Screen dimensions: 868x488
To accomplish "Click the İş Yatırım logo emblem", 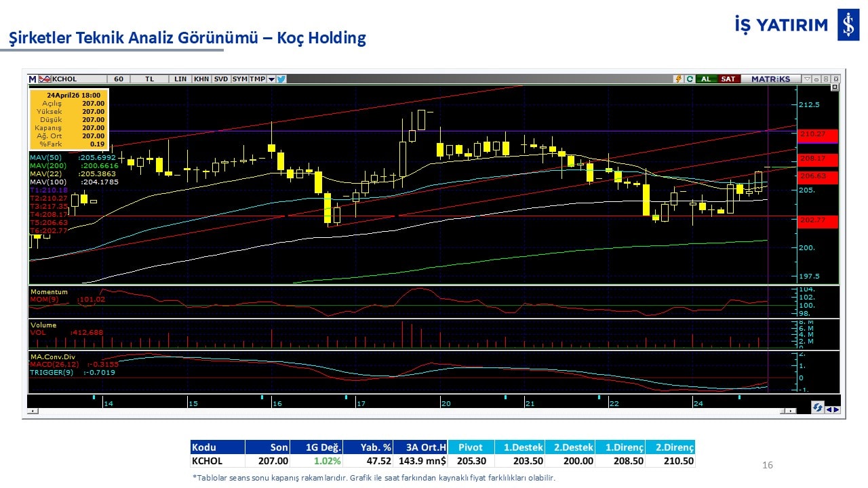I will 848,26.
